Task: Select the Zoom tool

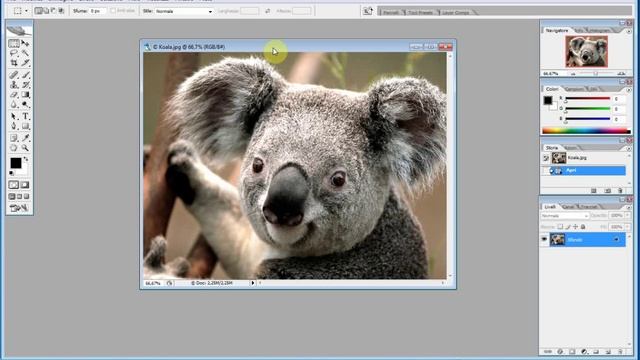Action: tap(25, 148)
